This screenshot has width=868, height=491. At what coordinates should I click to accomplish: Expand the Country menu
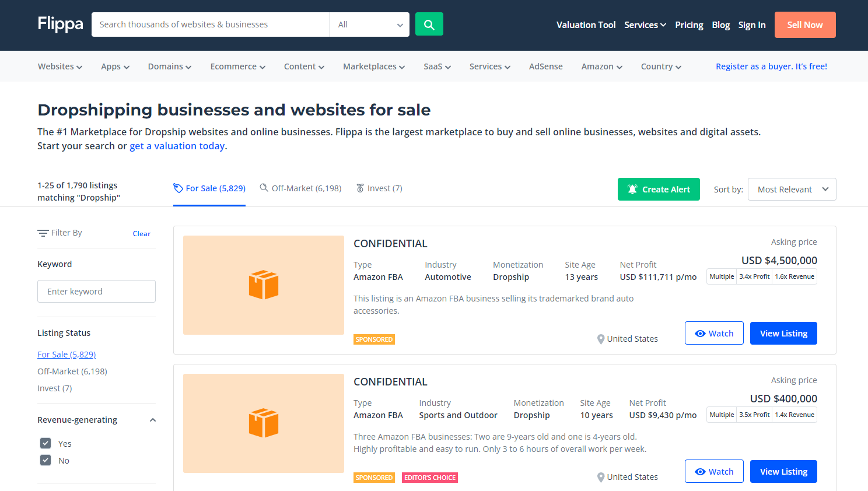point(661,66)
